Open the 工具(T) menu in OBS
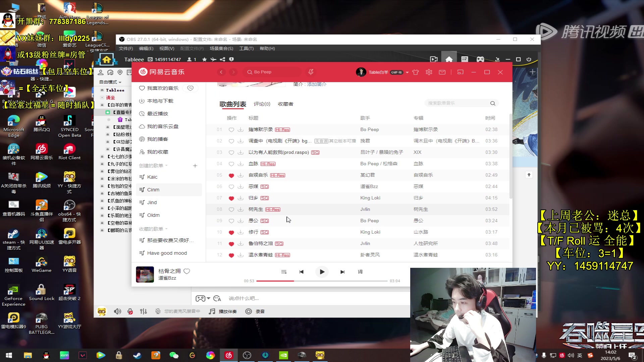The height and width of the screenshot is (362, 644). pyautogui.click(x=247, y=48)
